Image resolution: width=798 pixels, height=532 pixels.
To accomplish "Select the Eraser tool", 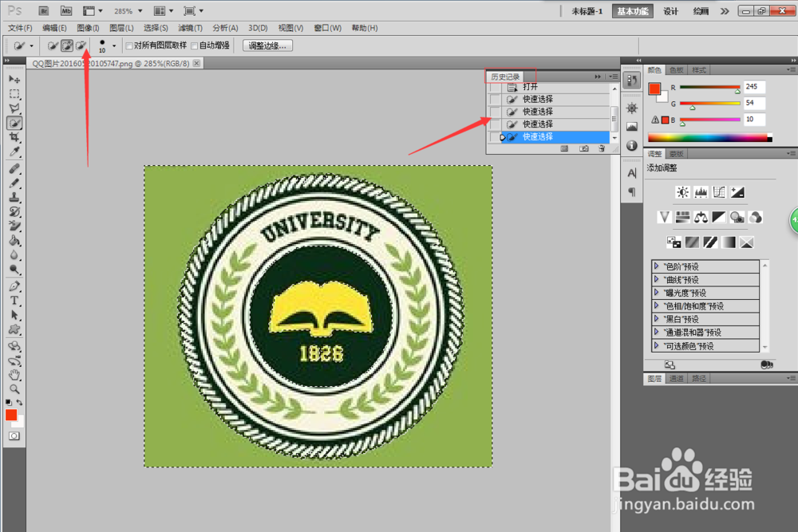I will pyautogui.click(x=14, y=226).
